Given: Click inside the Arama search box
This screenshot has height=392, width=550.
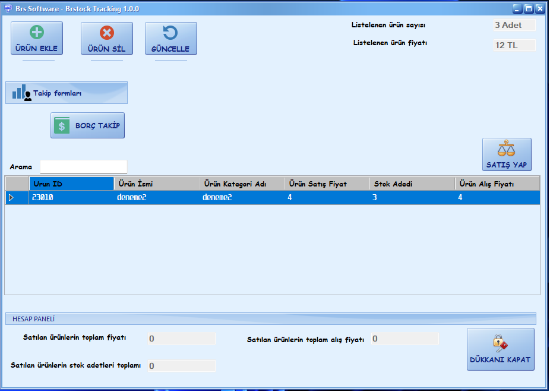Looking at the screenshot, I should pos(83,166).
